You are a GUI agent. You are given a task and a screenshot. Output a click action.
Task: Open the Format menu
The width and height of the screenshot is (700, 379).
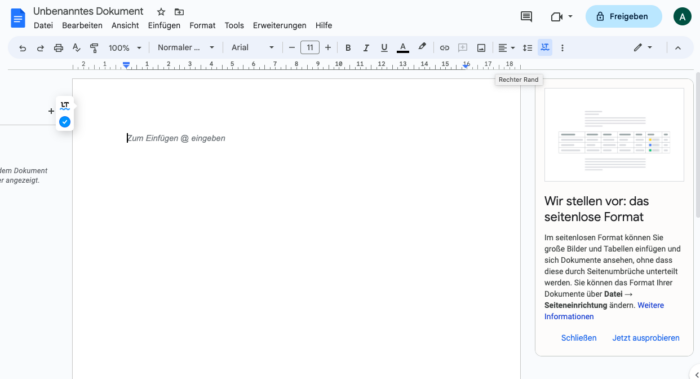point(202,25)
